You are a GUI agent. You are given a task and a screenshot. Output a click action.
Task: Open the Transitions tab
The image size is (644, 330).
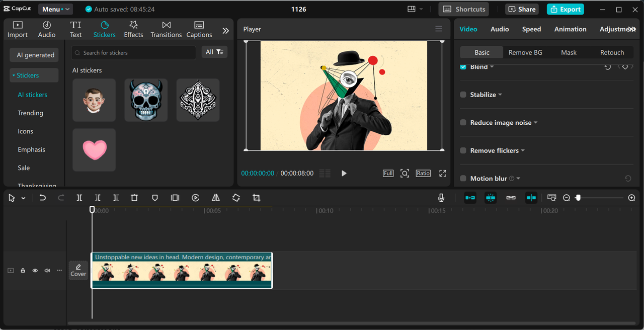point(166,30)
